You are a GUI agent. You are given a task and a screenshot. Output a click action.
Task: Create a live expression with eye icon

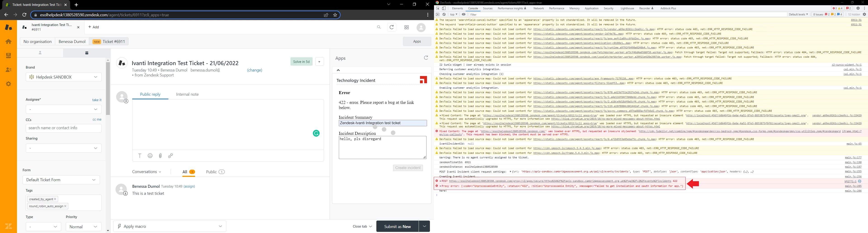pyautogui.click(x=464, y=14)
